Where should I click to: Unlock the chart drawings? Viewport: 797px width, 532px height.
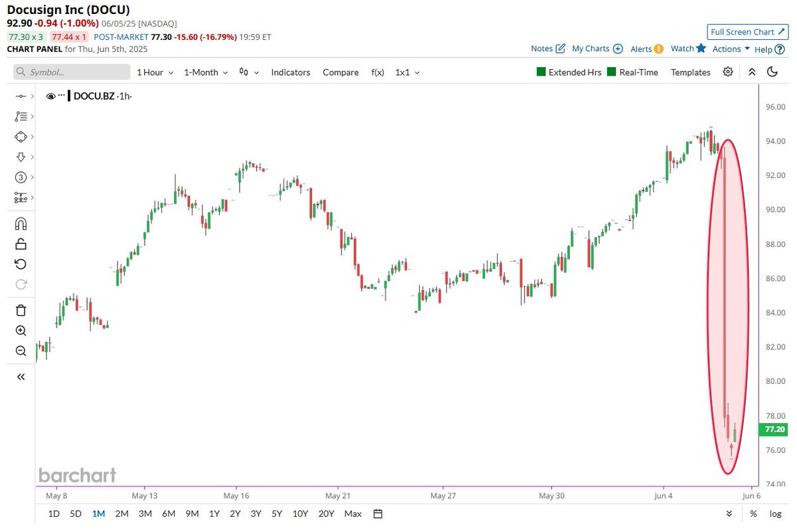pos(21,244)
